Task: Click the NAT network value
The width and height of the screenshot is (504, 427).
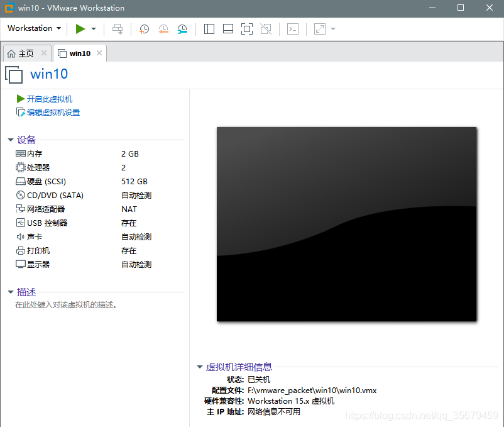Action: click(x=129, y=209)
